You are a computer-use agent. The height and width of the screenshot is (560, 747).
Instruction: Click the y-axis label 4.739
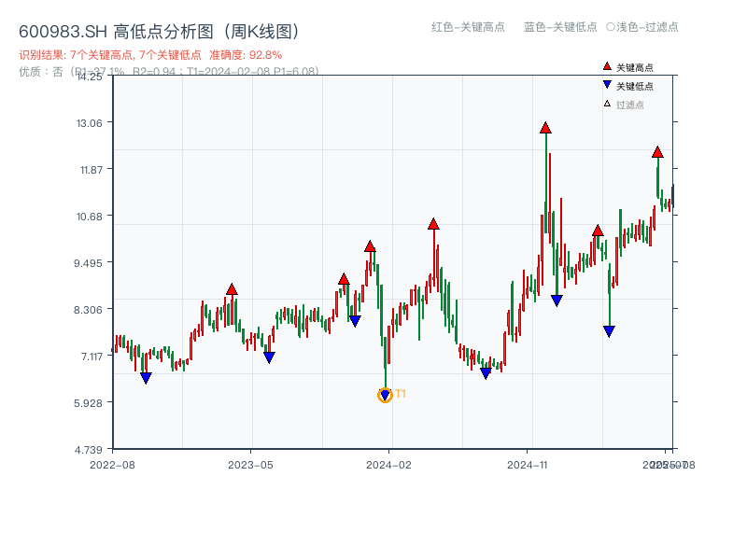pos(88,450)
